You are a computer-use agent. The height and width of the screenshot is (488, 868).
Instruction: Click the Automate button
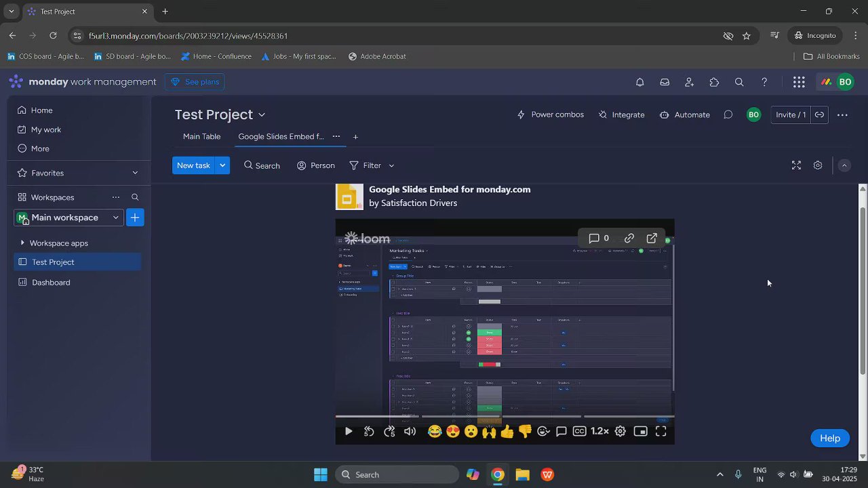[685, 115]
